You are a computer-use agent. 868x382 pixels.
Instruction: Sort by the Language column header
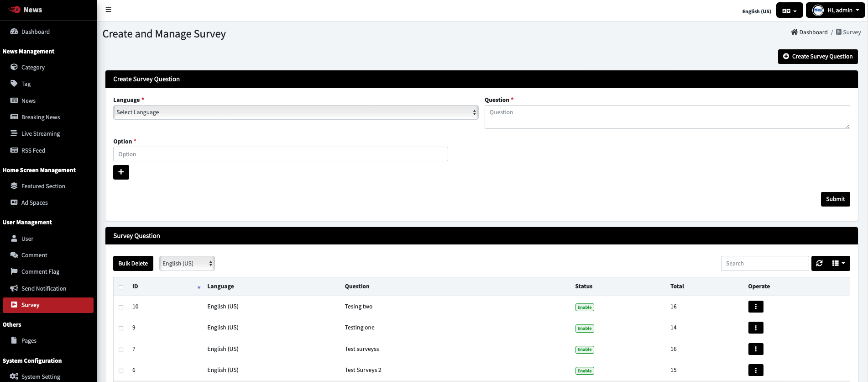[x=220, y=286]
